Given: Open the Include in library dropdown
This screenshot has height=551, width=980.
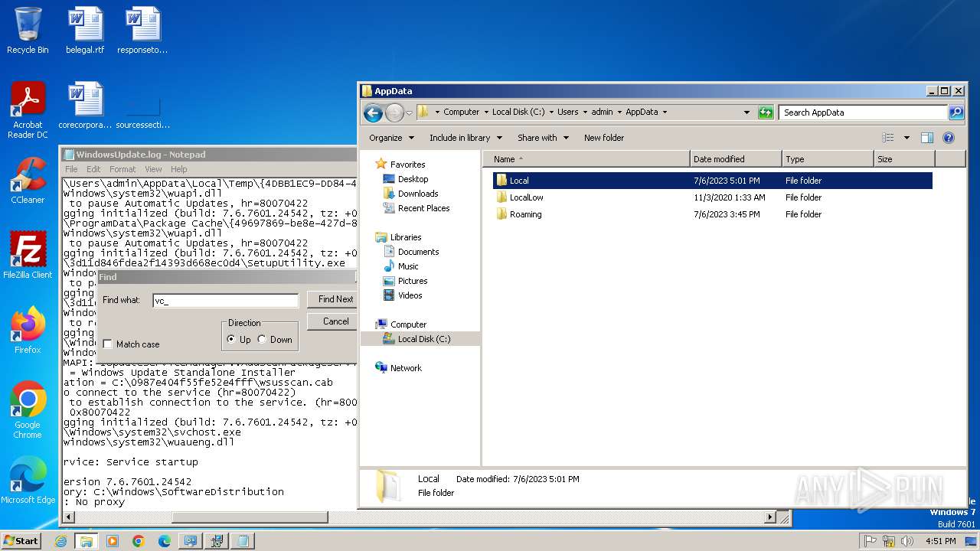Looking at the screenshot, I should click(465, 138).
